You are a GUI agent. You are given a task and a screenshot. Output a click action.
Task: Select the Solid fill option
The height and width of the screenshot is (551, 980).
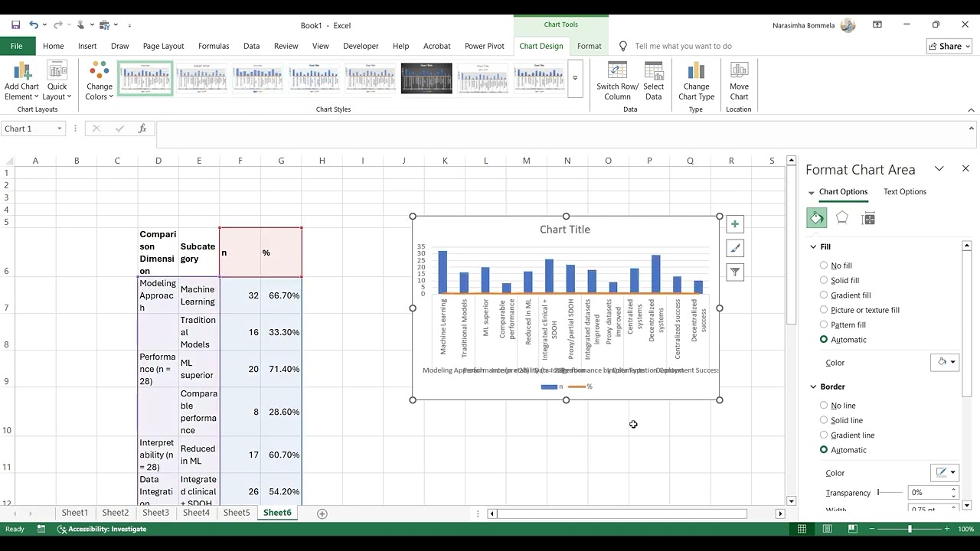824,280
